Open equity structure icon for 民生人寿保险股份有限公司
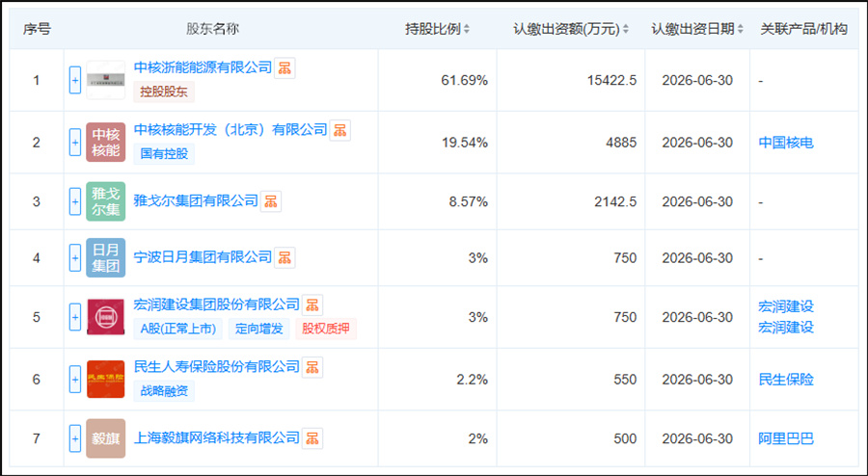Image resolution: width=868 pixels, height=476 pixels. [x=312, y=367]
